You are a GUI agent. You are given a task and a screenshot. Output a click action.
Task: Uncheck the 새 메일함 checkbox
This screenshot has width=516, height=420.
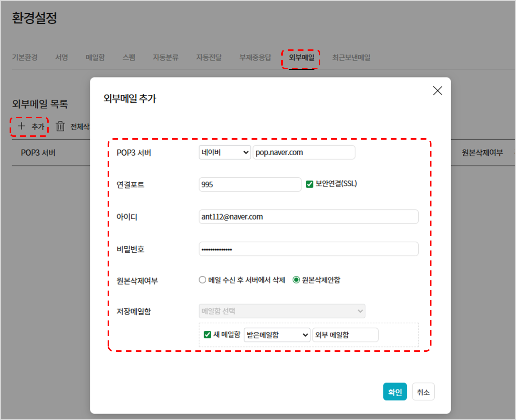pyautogui.click(x=207, y=335)
